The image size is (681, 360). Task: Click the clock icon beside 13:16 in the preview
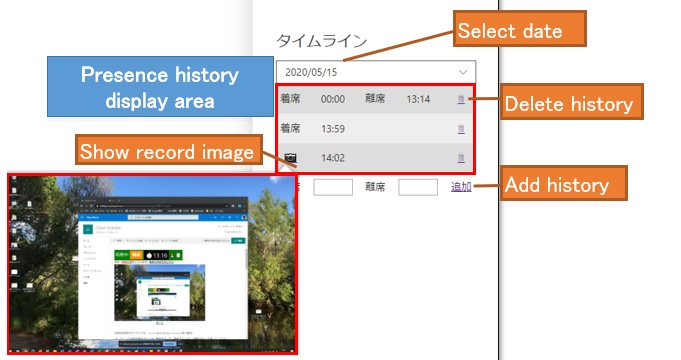149,255
